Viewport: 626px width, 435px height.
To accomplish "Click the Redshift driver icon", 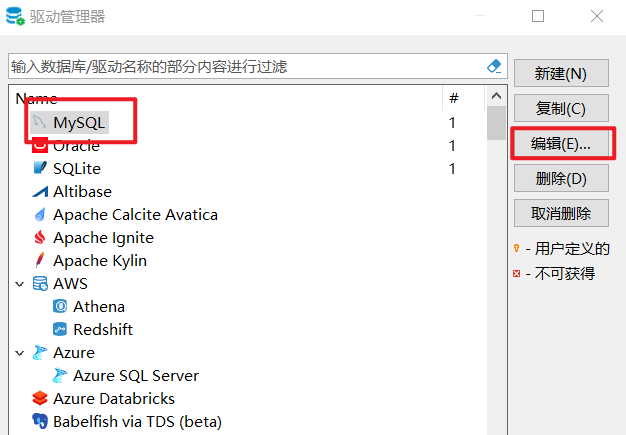I will click(x=60, y=330).
